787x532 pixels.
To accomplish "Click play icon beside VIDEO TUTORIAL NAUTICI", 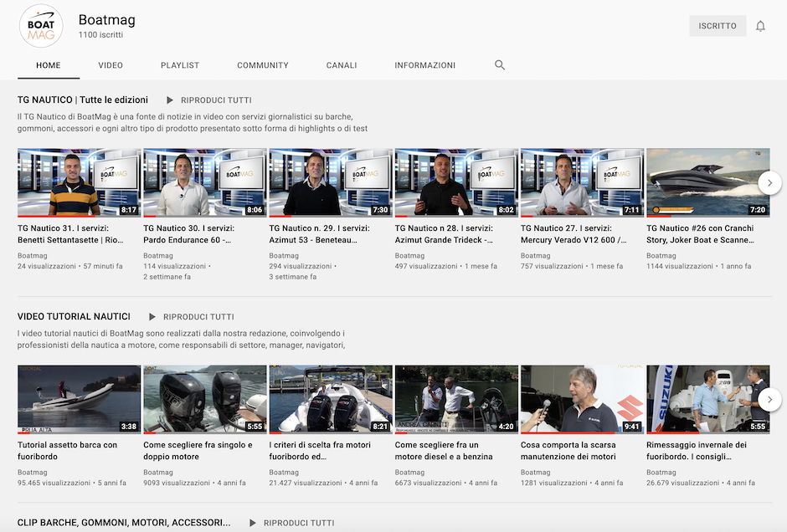I will (x=152, y=317).
